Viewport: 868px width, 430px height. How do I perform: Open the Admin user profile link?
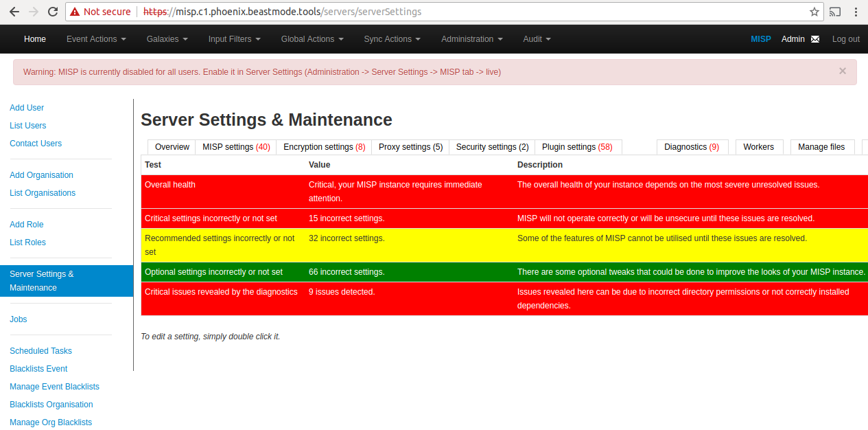pos(793,39)
